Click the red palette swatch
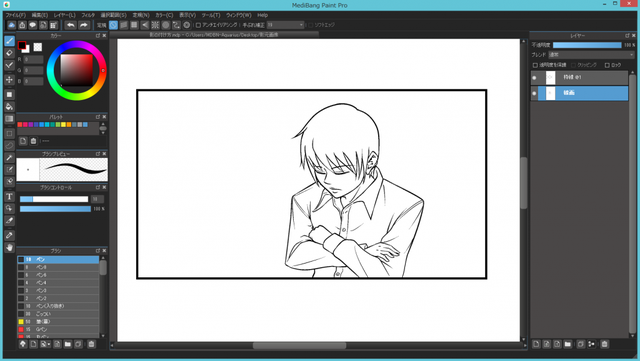Viewport: 640px width, 361px height. tap(20, 125)
